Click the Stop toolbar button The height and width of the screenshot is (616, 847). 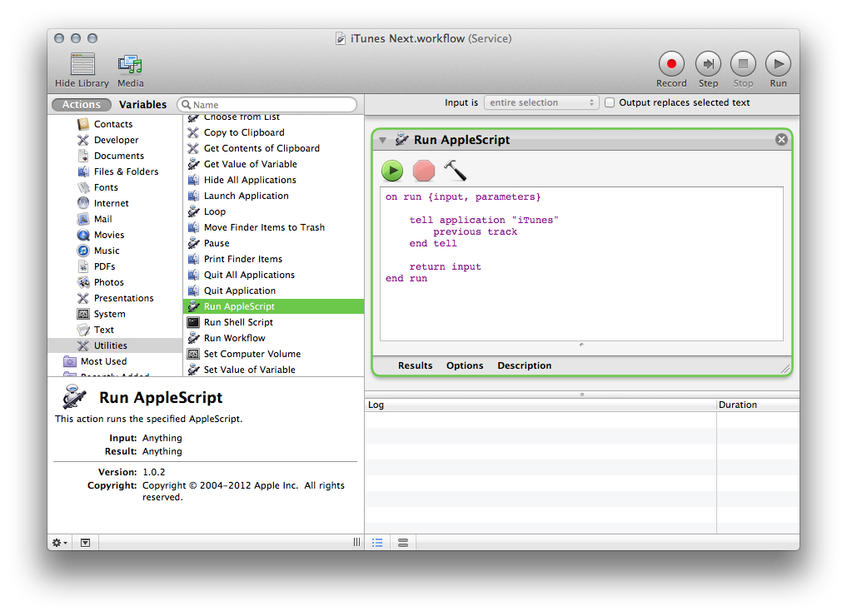pos(743,64)
